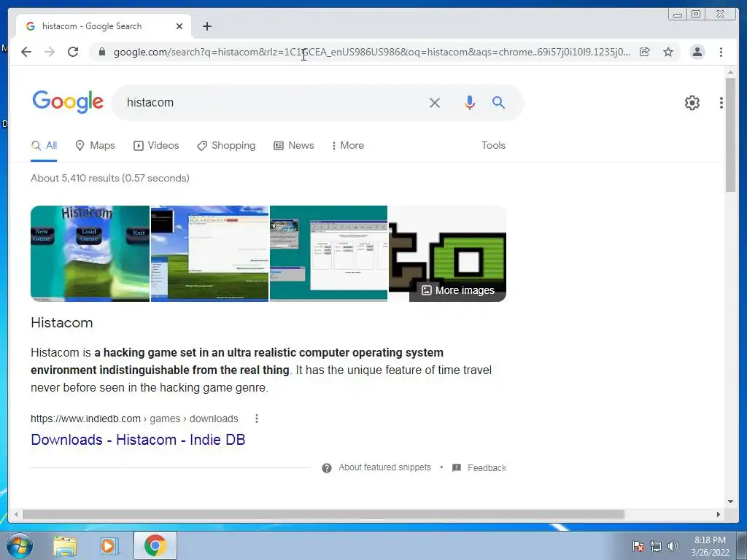Click About 5,410 results text
This screenshot has width=747, height=560.
[x=110, y=178]
